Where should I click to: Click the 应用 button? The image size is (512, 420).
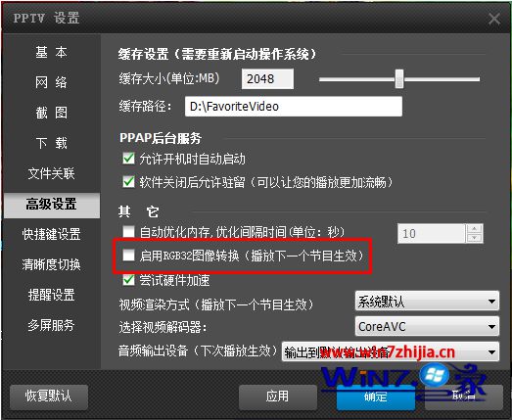click(278, 397)
